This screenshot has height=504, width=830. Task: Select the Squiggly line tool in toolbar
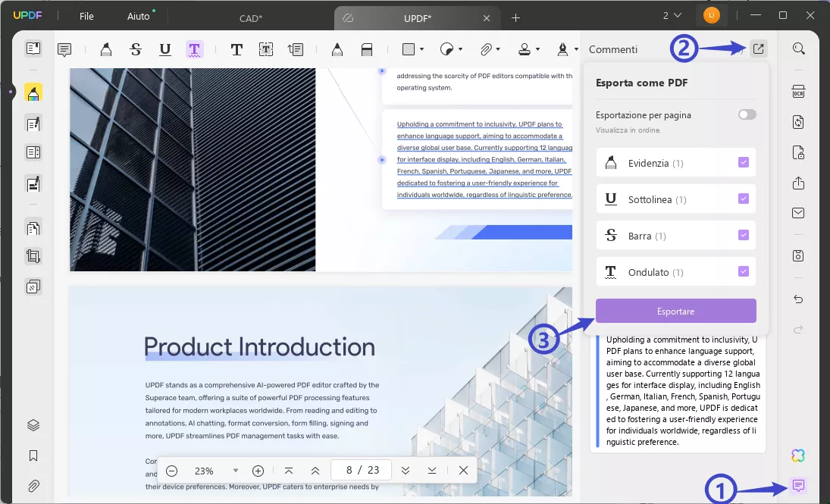pyautogui.click(x=194, y=50)
